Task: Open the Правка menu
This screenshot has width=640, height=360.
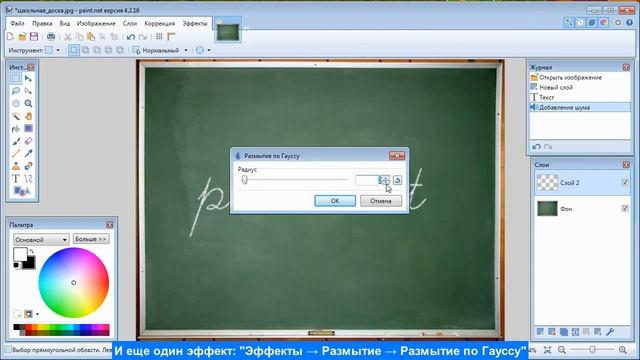Action: [42, 24]
